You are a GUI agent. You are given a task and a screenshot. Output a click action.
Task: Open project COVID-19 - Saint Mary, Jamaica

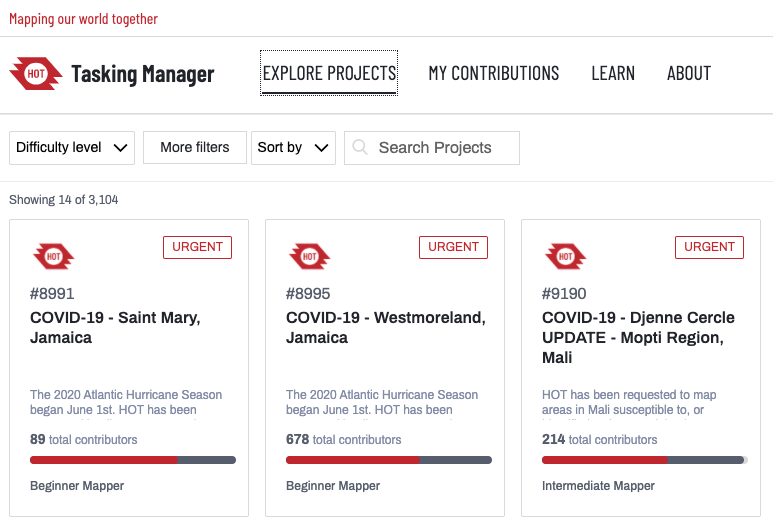(x=115, y=327)
